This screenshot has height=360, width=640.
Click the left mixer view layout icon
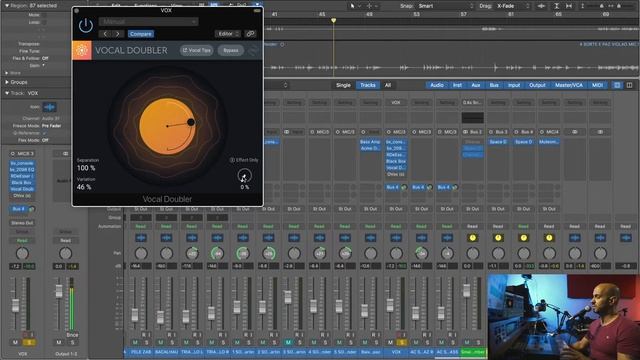[x=617, y=85]
